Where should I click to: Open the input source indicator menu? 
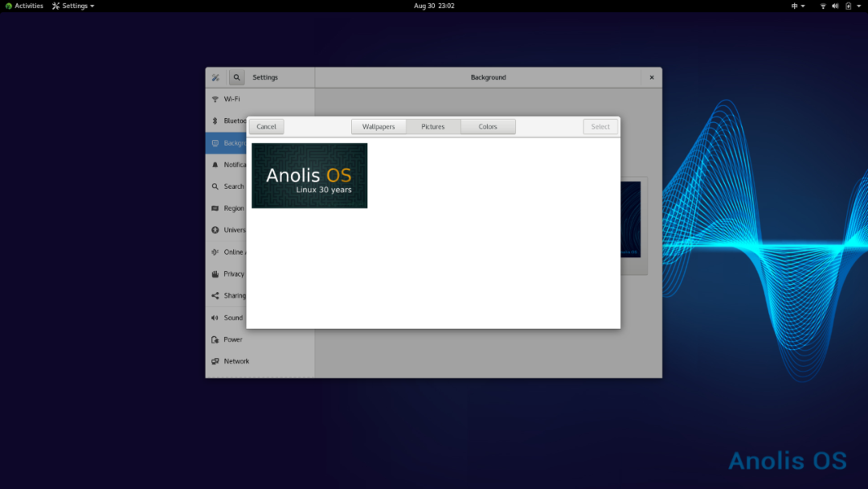(798, 6)
